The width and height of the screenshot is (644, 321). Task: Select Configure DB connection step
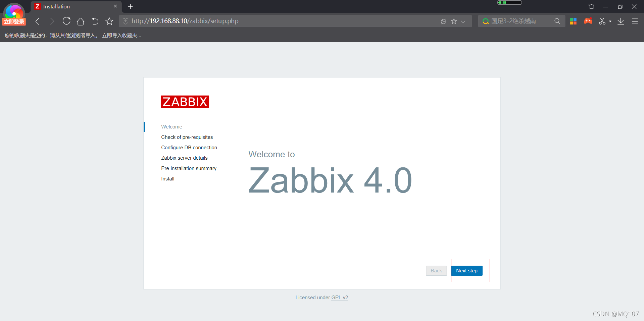[x=189, y=148]
